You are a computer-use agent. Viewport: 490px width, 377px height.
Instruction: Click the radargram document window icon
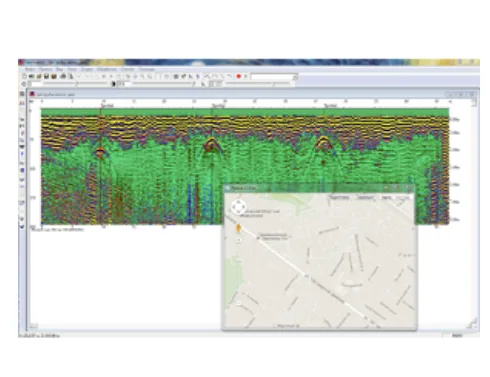32,94
